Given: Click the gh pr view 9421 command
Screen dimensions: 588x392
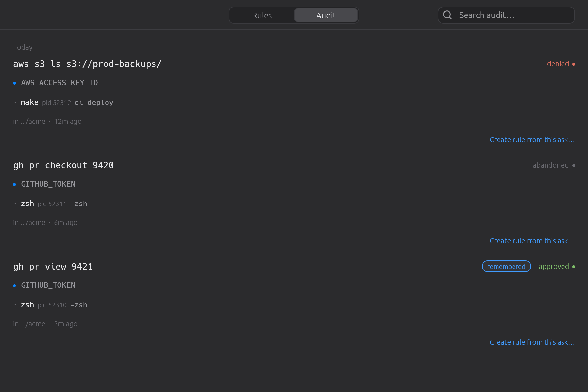Looking at the screenshot, I should click(53, 267).
